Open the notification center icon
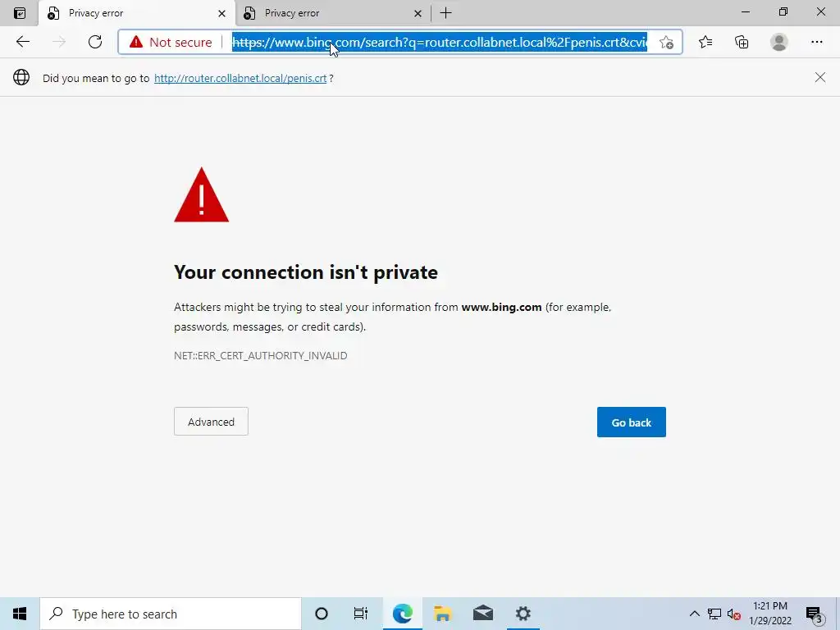The width and height of the screenshot is (840, 630). click(814, 614)
